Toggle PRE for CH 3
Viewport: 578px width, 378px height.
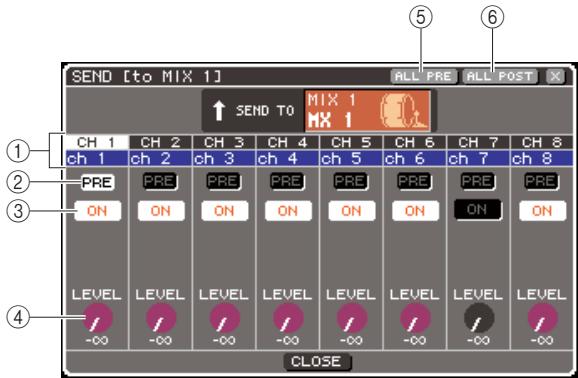pyautogui.click(x=224, y=181)
